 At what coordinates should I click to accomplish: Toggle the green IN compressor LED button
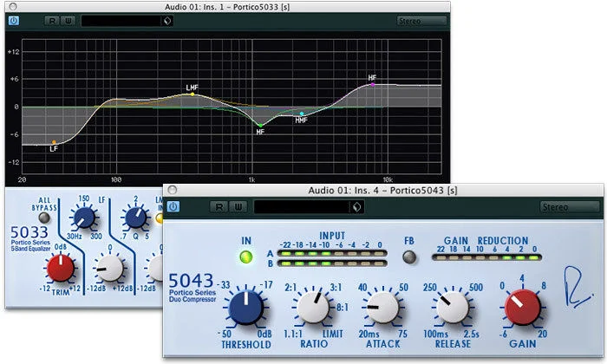pos(246,257)
